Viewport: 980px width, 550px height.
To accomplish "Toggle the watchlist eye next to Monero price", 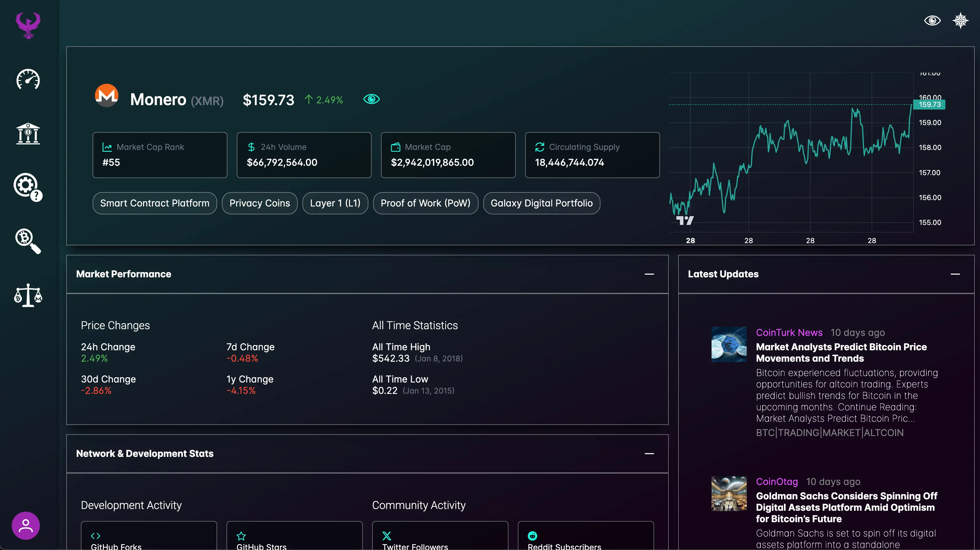I will [371, 99].
